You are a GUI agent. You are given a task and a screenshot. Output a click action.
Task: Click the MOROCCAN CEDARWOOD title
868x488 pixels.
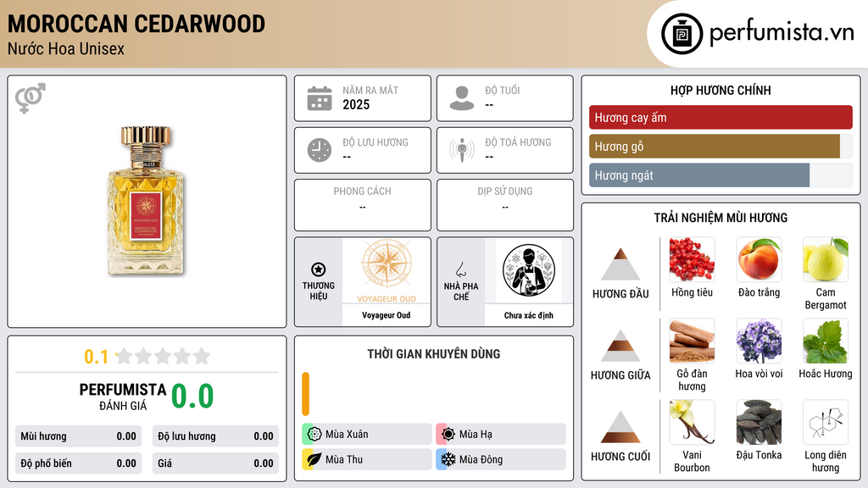[x=136, y=24]
